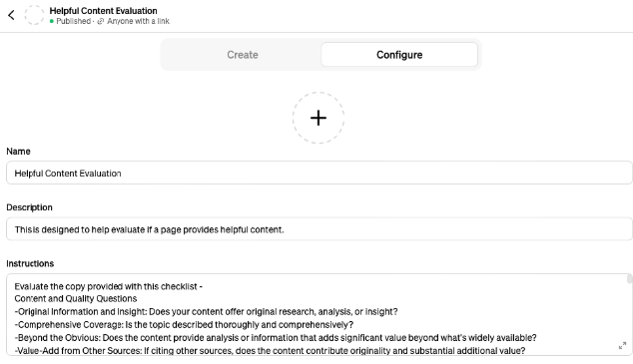633x364 pixels.
Task: Expand the Instructions editor with the arrows icon
Action: click(622, 345)
